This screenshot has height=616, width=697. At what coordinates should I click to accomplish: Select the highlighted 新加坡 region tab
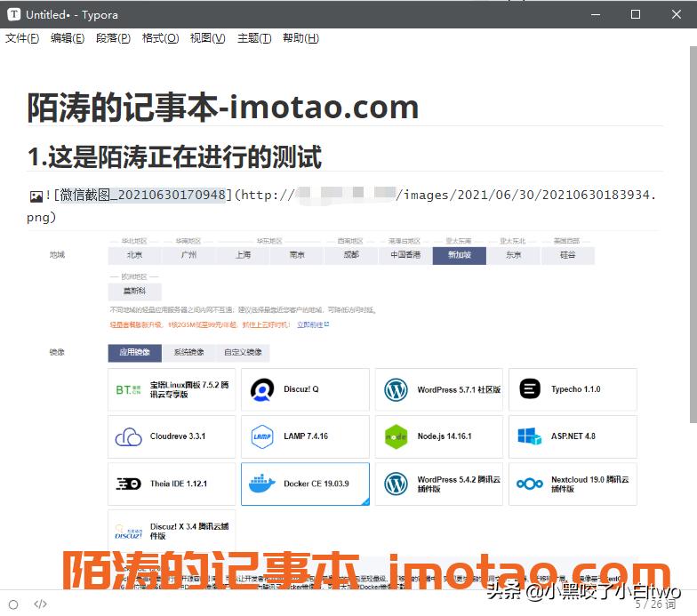point(460,255)
